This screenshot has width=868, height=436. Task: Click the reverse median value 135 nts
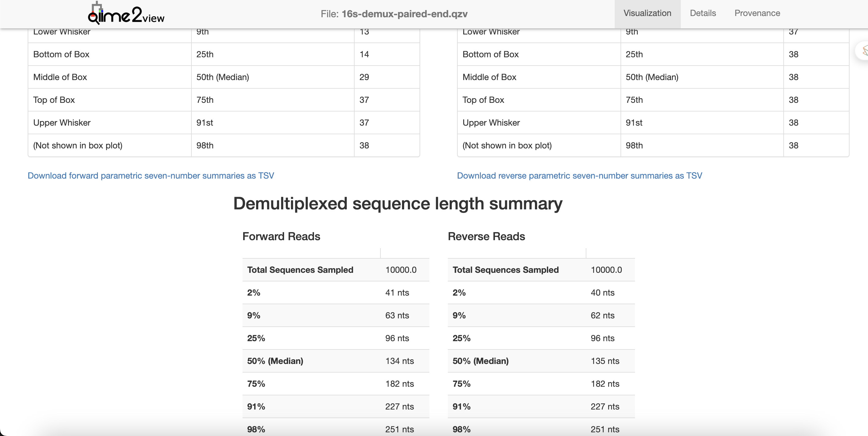pyautogui.click(x=605, y=361)
